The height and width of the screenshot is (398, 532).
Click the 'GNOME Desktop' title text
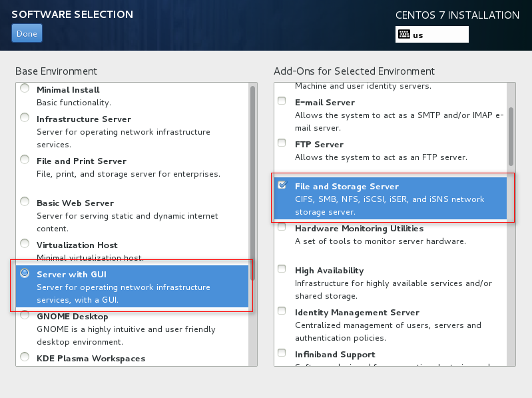73,317
